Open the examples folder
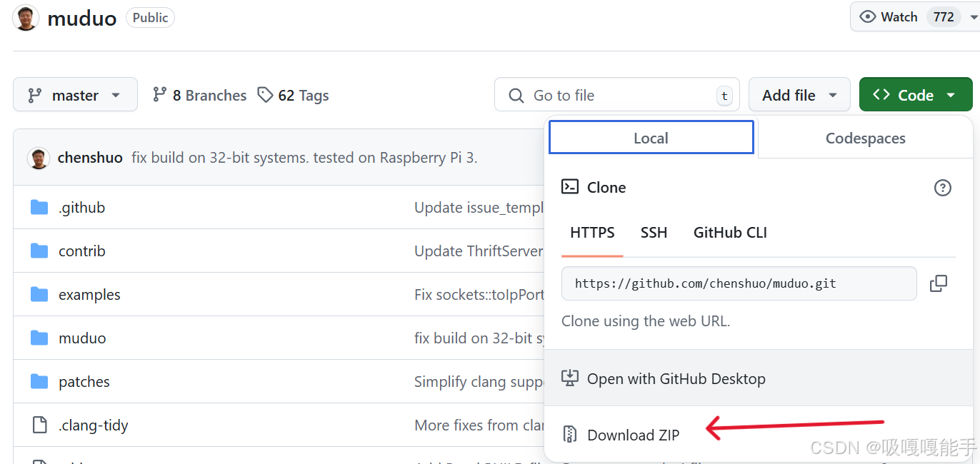The image size is (980, 464). pyautogui.click(x=89, y=295)
